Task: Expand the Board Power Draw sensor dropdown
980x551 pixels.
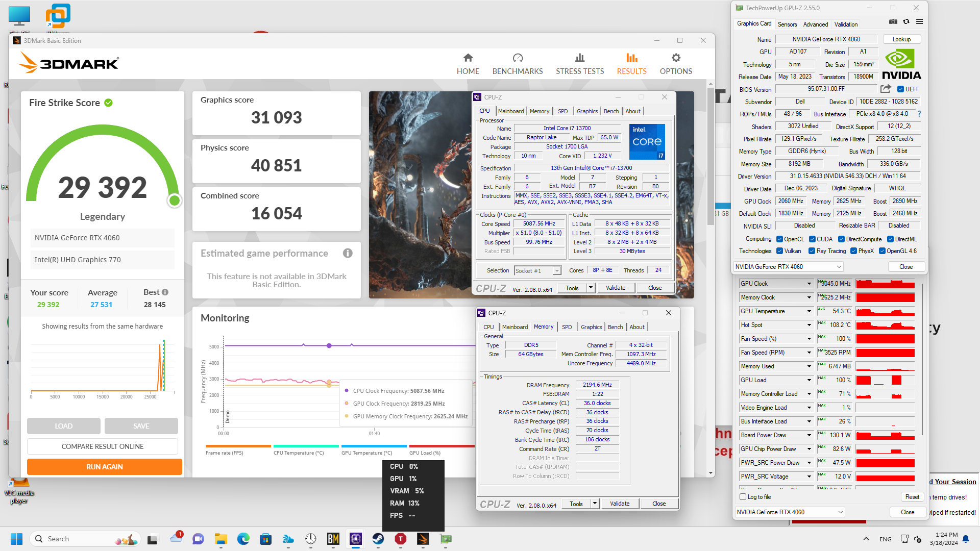Action: coord(809,435)
